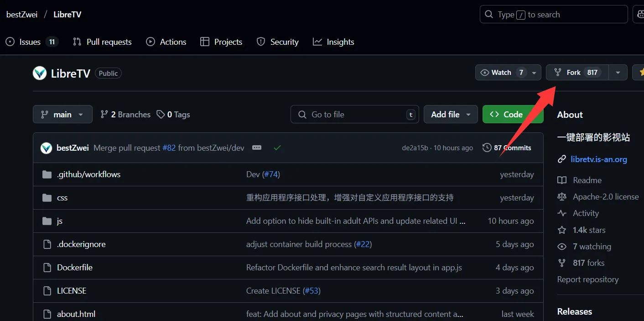Click the fork icon in Fork button
Image resolution: width=644 pixels, height=321 pixels.
(x=557, y=73)
